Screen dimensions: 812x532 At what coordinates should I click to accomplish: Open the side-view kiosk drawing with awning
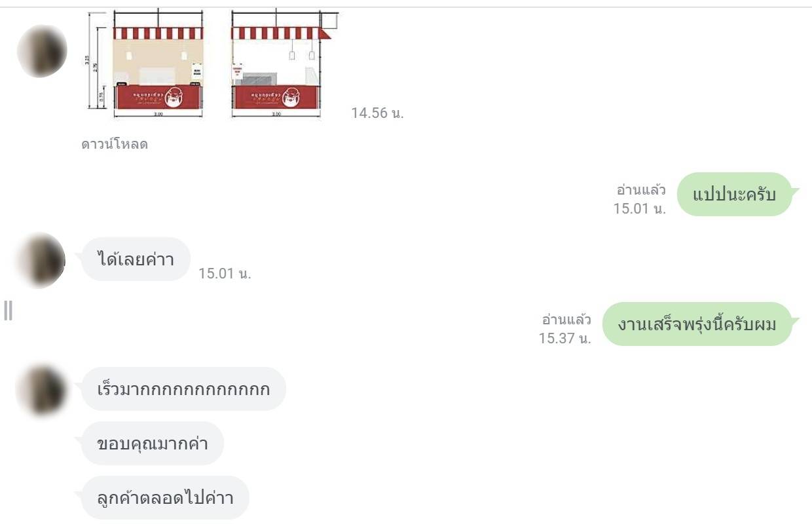click(282, 64)
